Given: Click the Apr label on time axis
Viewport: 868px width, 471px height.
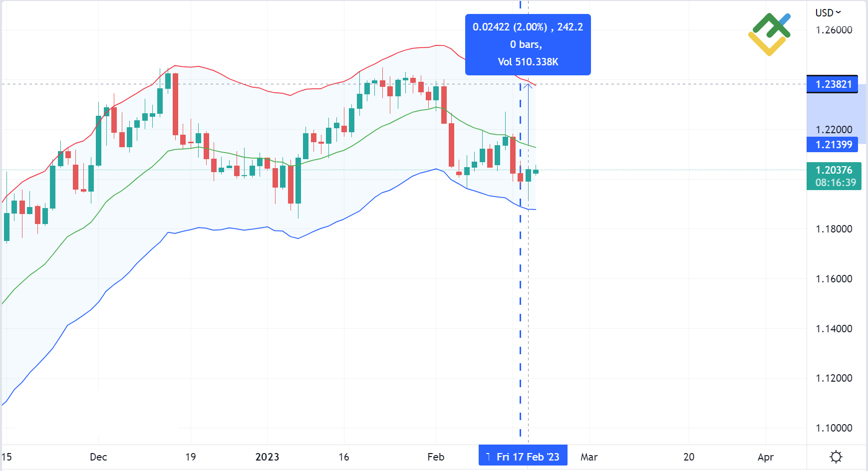Looking at the screenshot, I should [x=766, y=457].
